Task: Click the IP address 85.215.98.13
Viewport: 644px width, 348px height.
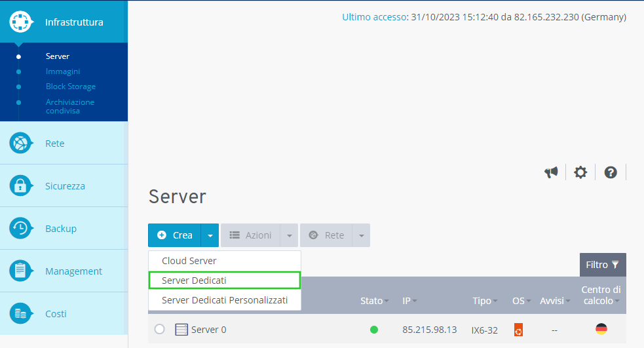Action: pyautogui.click(x=430, y=330)
